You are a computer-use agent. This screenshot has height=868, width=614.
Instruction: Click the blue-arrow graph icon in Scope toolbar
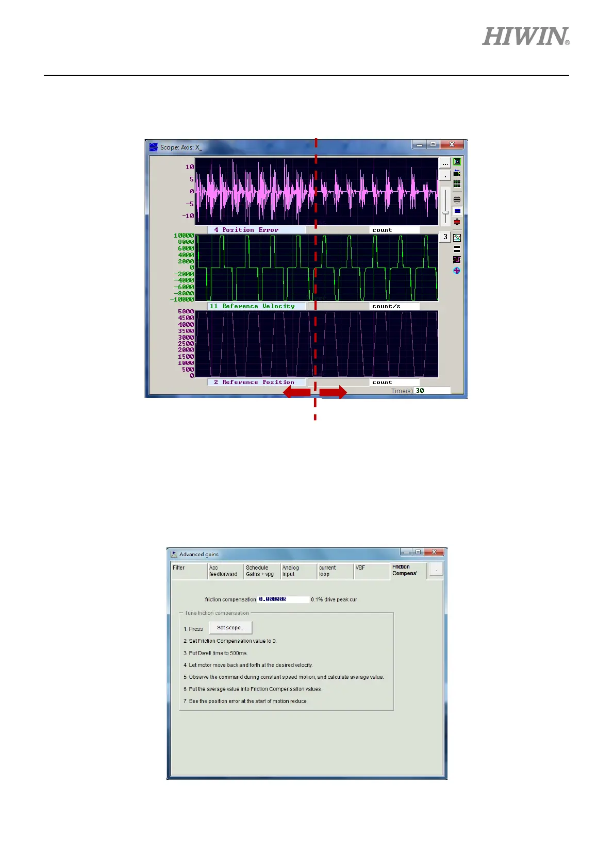[x=457, y=173]
